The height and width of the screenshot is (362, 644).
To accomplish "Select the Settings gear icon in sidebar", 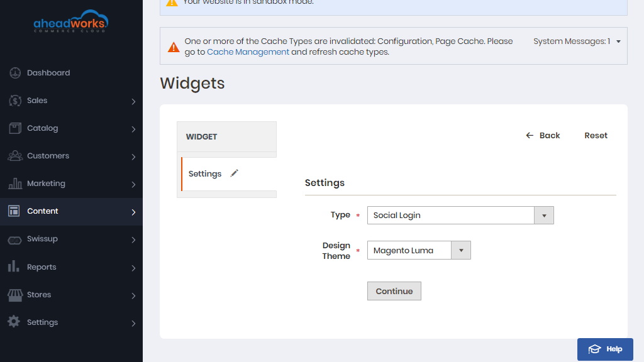I will (x=14, y=322).
